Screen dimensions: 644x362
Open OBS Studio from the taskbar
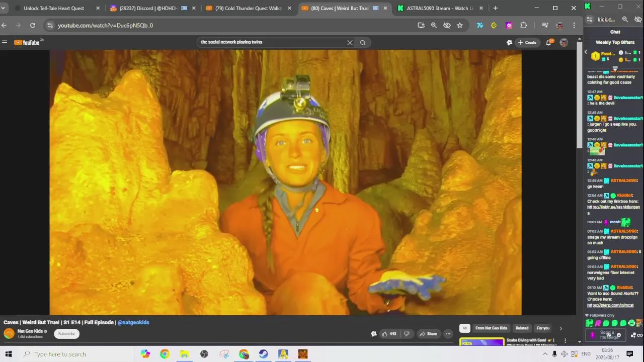pos(204,354)
